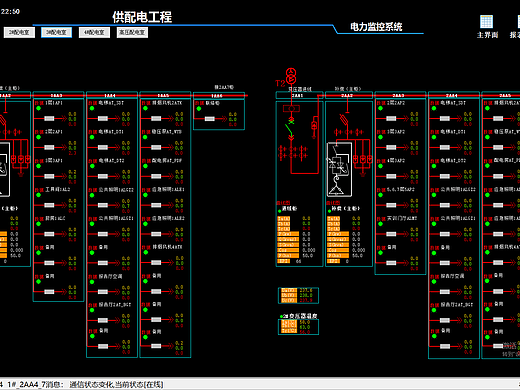The image size is (520, 390).
Task: Click the 5.6.7层5AP2 feeder breaker
Action: click(x=391, y=205)
